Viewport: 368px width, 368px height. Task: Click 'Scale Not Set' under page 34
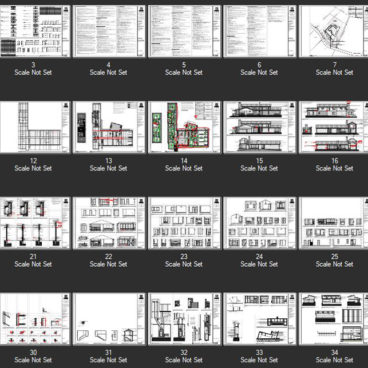pyautogui.click(x=335, y=360)
